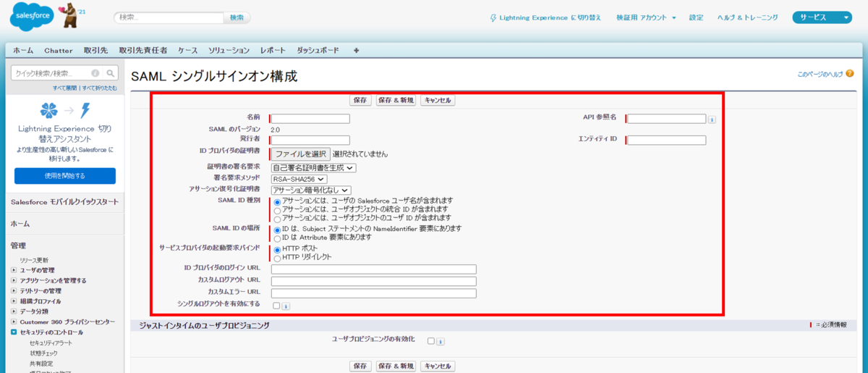Click the info icon beside シングルログアウトを有効にする

pyautogui.click(x=286, y=306)
